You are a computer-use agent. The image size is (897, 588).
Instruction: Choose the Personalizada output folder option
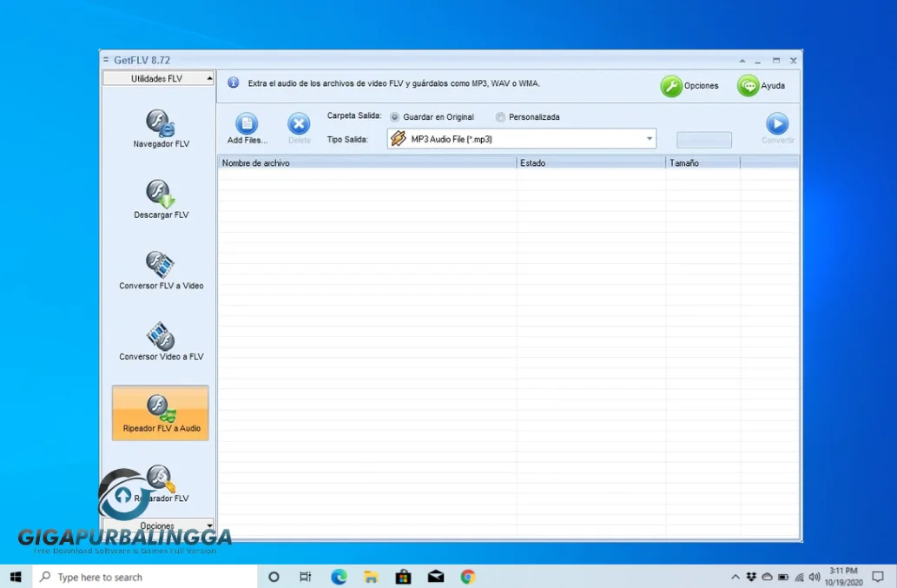tap(501, 117)
